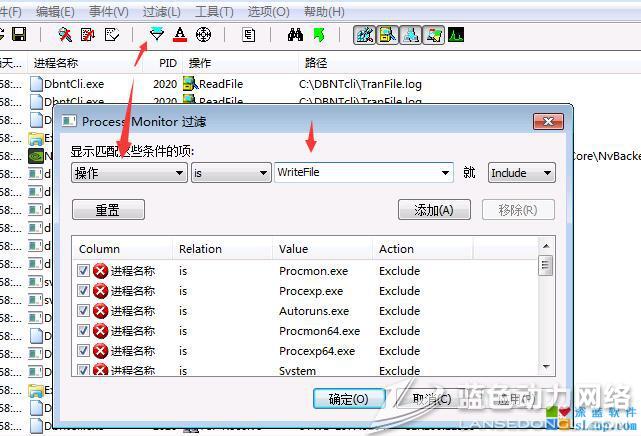Open Highlight tool with red A icon
The height and width of the screenshot is (436, 641).
(180, 35)
